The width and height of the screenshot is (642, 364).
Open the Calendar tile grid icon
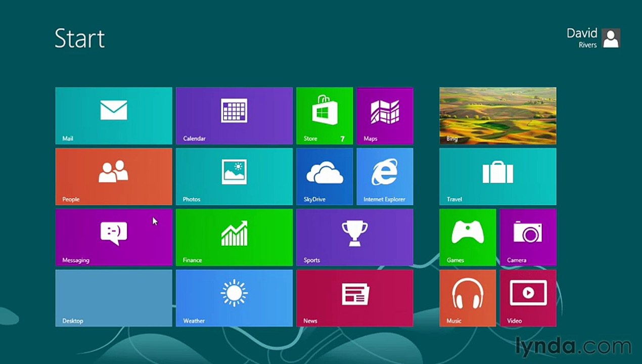point(234,111)
